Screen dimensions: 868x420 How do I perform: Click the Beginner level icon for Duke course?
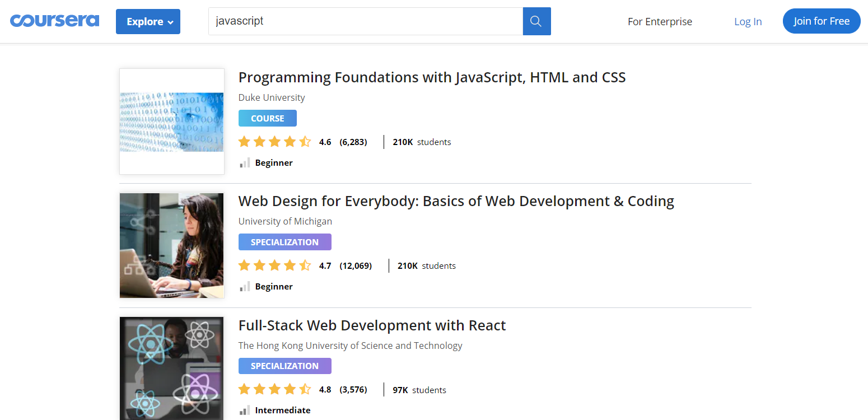[245, 163]
